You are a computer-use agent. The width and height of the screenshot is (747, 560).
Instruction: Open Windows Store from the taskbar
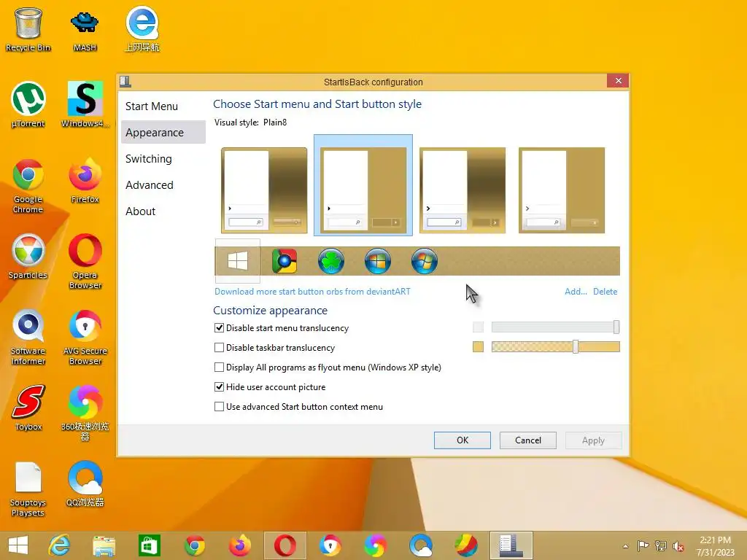(x=149, y=545)
